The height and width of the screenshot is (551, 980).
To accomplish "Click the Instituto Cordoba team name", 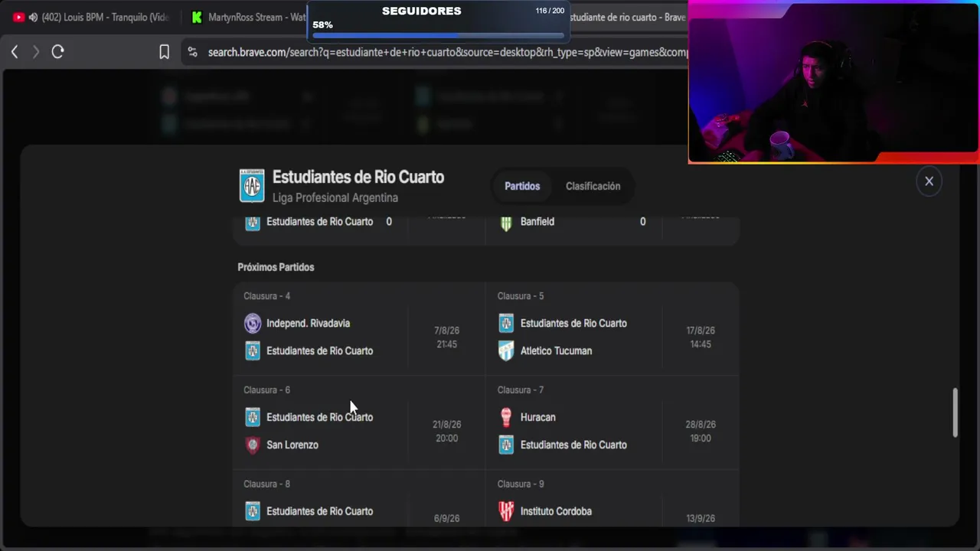I will (x=556, y=511).
